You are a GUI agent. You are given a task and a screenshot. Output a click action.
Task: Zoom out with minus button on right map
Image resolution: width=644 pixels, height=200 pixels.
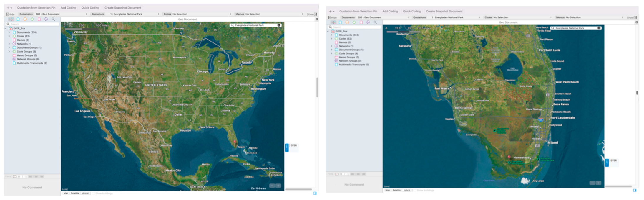pos(592,183)
